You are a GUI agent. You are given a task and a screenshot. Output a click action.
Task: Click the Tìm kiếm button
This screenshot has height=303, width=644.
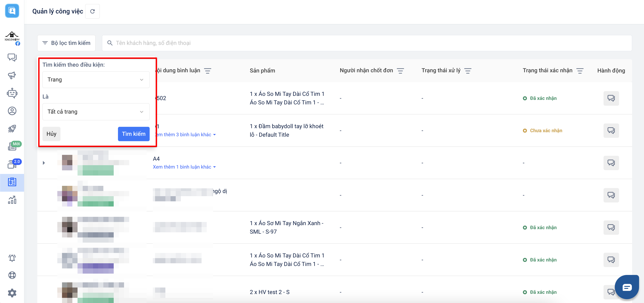[133, 134]
